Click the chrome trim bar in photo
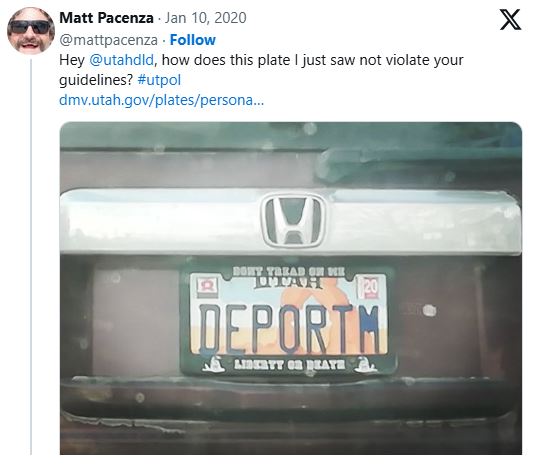This screenshot has height=471, width=533. tap(291, 220)
